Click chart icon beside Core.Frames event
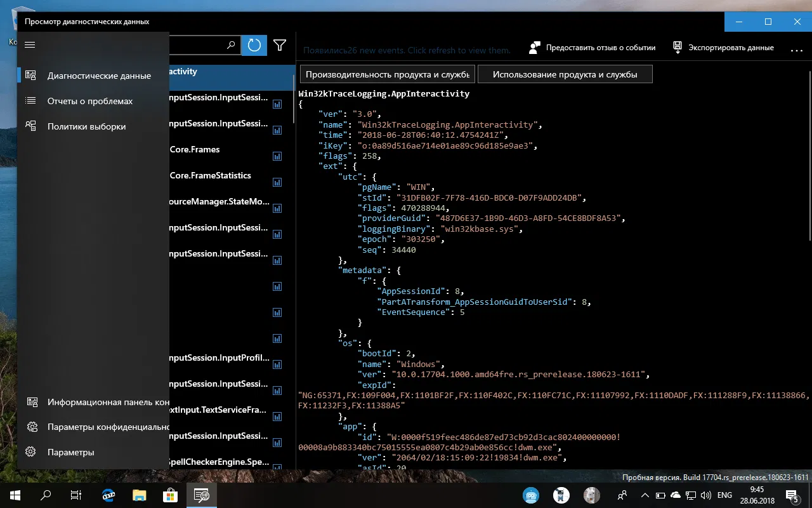This screenshot has width=812, height=508. click(277, 156)
